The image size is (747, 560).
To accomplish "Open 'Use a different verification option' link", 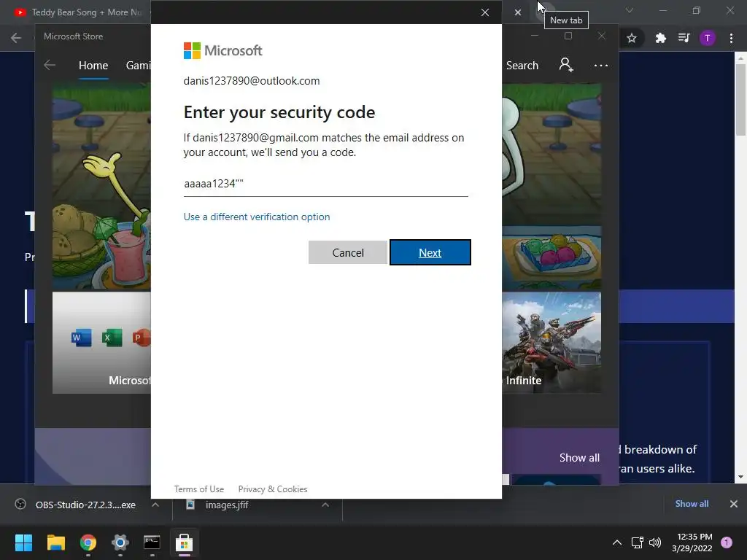I will coord(257,217).
